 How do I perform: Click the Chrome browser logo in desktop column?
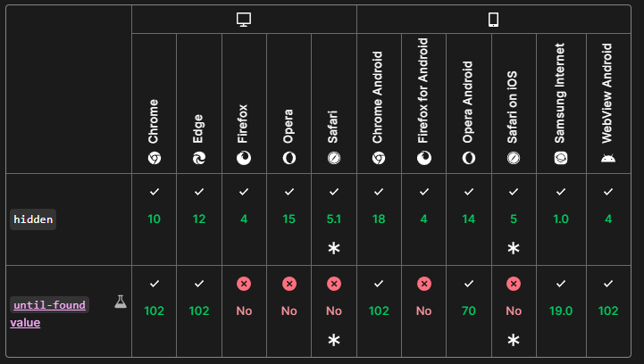click(x=154, y=158)
